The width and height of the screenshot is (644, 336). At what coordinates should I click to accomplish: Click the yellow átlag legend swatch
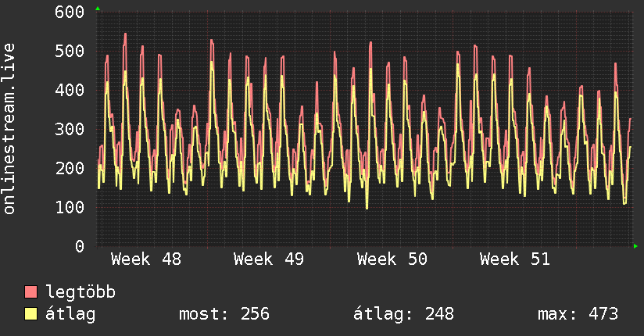30,314
